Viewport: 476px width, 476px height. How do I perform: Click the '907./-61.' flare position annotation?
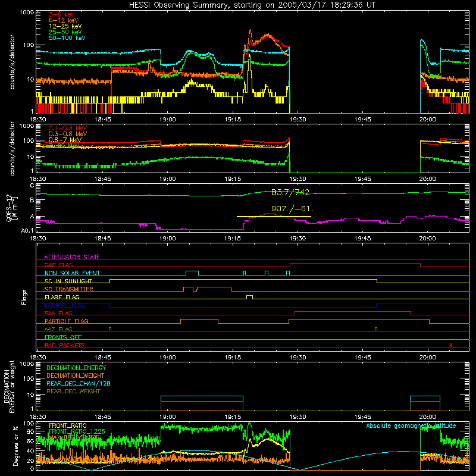pos(292,209)
